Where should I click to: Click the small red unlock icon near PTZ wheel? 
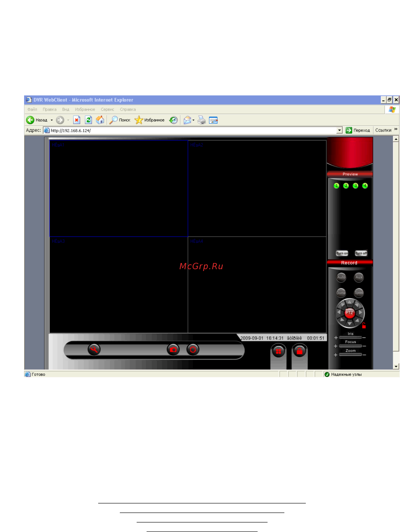pyautogui.click(x=364, y=325)
